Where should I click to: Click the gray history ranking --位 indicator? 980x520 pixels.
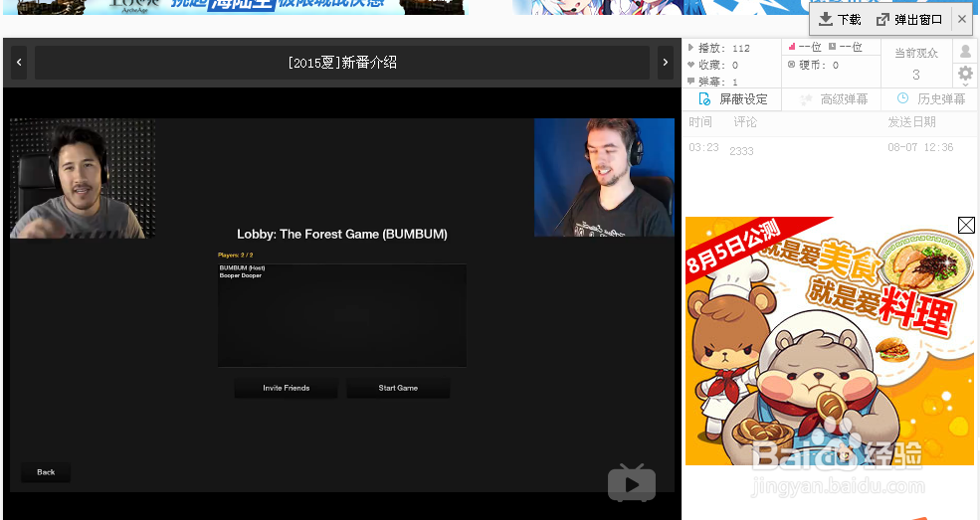[845, 47]
